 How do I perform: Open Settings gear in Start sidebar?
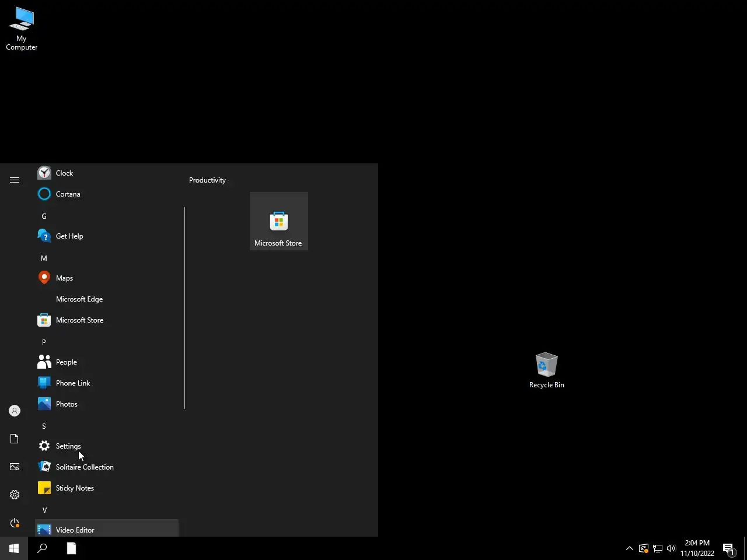15,495
